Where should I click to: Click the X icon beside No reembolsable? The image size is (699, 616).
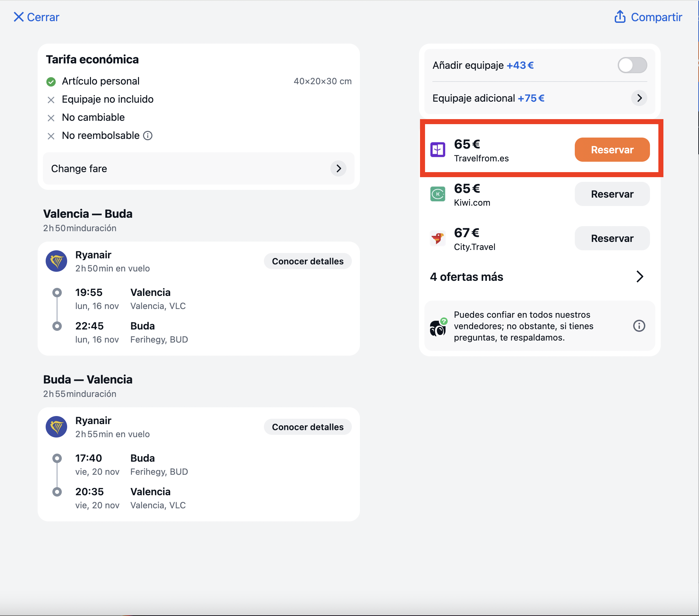[51, 136]
